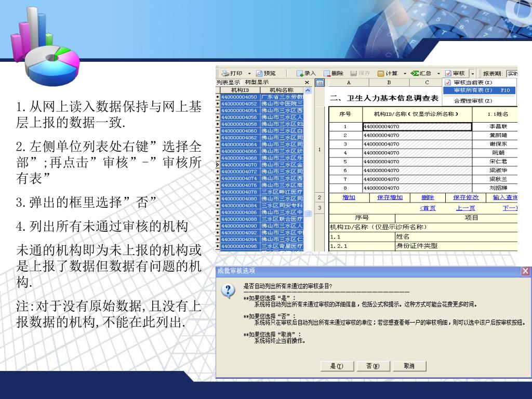Choose 审核所有表(Y) F10 from the menu
Screen dimensions: 532x399
tap(480, 90)
